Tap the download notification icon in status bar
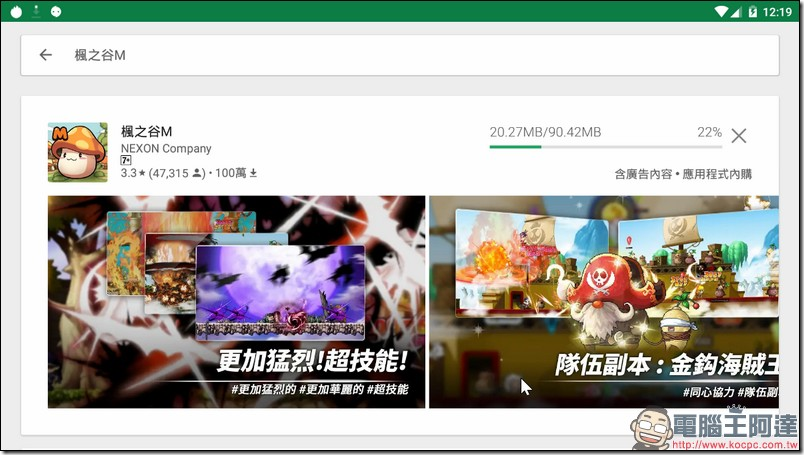This screenshot has height=455, width=804. coord(36,11)
